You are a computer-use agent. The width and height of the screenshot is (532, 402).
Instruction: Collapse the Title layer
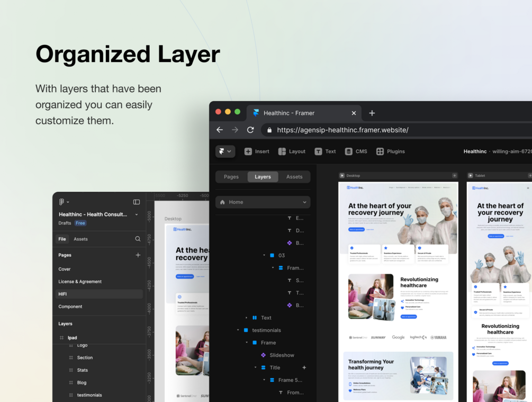click(256, 368)
